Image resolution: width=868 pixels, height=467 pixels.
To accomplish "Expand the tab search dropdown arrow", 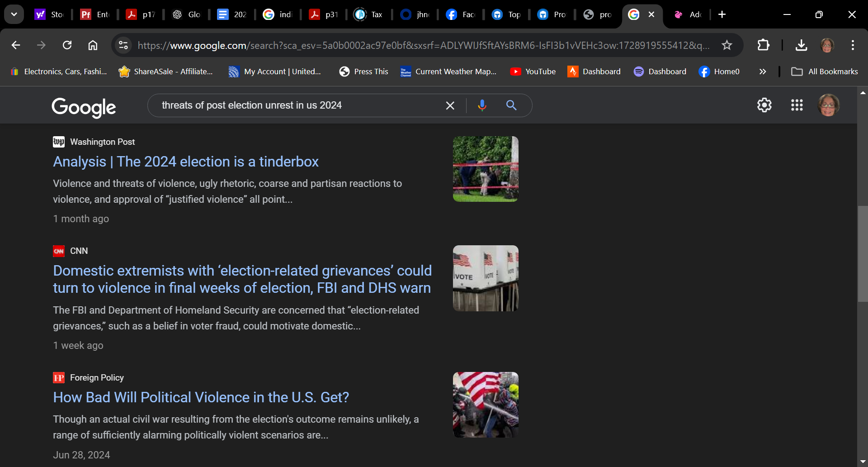I will [x=14, y=14].
